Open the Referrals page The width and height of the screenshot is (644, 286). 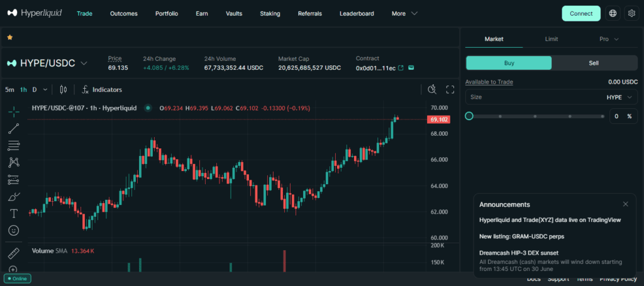(309, 14)
